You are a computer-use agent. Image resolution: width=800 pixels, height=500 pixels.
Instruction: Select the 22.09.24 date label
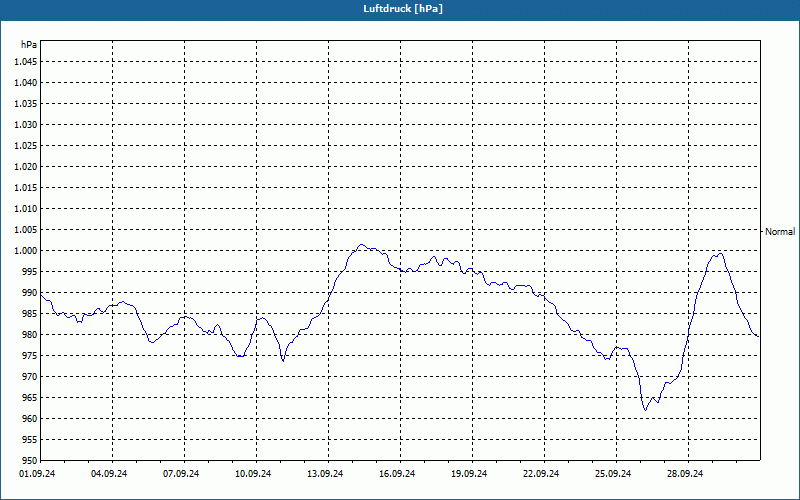(x=541, y=473)
